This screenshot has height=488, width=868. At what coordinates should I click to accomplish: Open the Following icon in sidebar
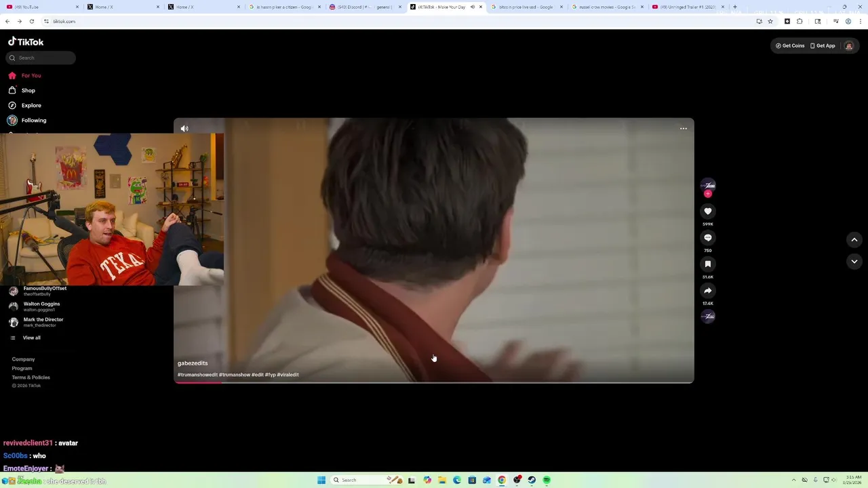pos(12,120)
